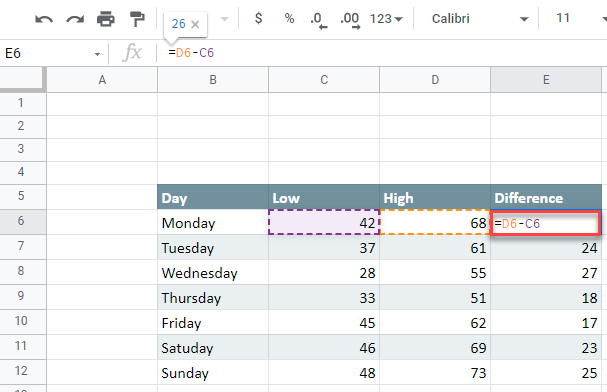Click the Low header cell
The width and height of the screenshot is (607, 392).
[x=324, y=197]
